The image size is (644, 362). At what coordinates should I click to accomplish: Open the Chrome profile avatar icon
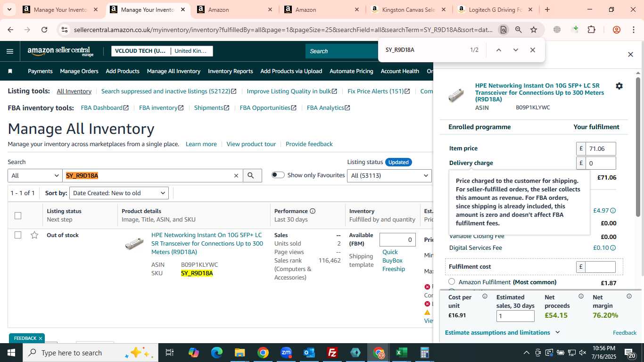(617, 30)
